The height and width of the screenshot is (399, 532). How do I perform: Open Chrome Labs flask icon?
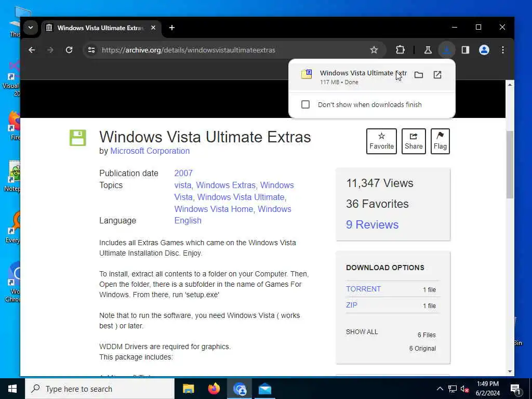(x=428, y=50)
